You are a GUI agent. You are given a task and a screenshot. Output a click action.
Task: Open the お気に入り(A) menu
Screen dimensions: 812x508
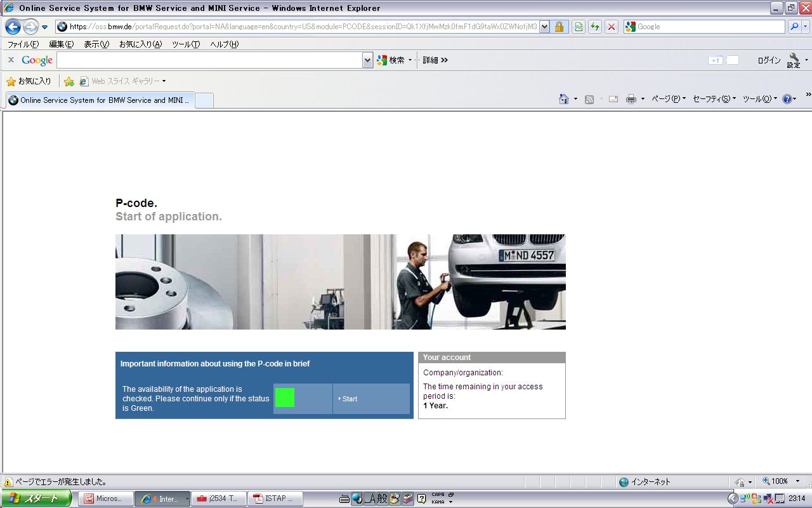(x=140, y=44)
